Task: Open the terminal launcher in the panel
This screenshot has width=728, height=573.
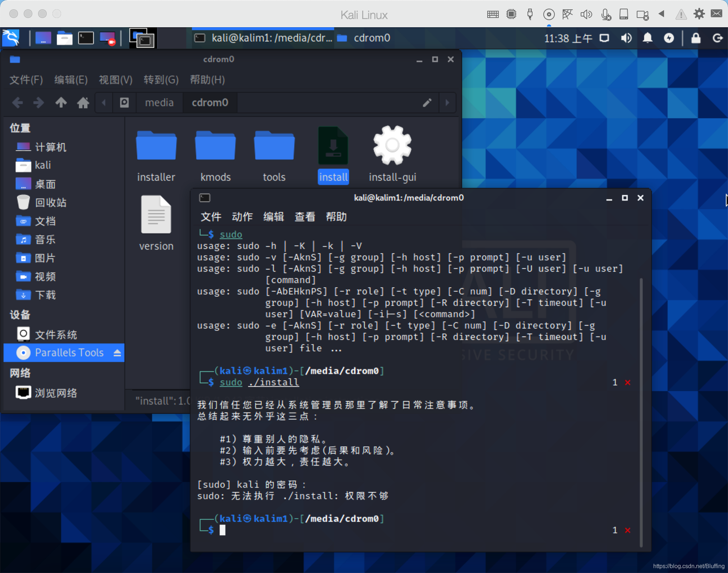Action: 86,38
